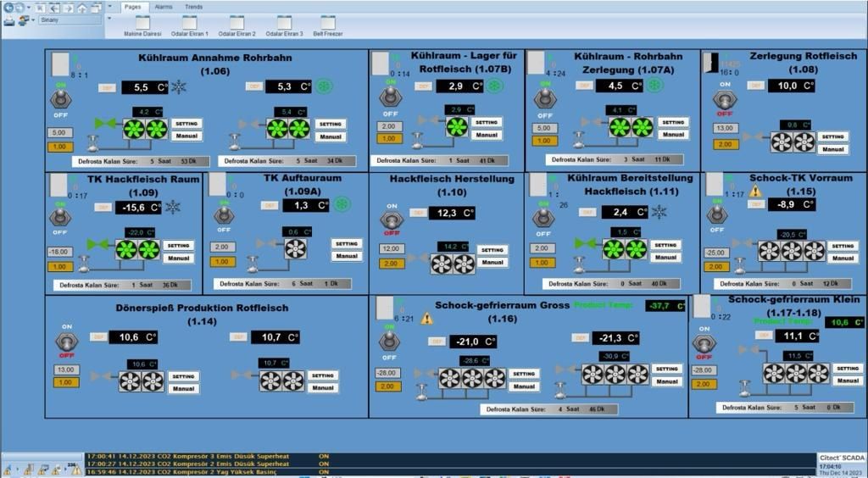Screen dimensions: 868x478
Task: Click SETTING in Zerlegung Rotfleisch 1.08
Action: click(833, 136)
